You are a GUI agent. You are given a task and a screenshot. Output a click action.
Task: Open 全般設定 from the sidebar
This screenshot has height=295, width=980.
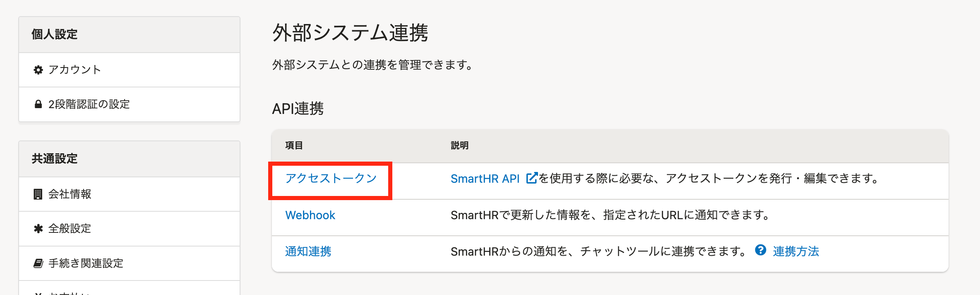pos(70,229)
